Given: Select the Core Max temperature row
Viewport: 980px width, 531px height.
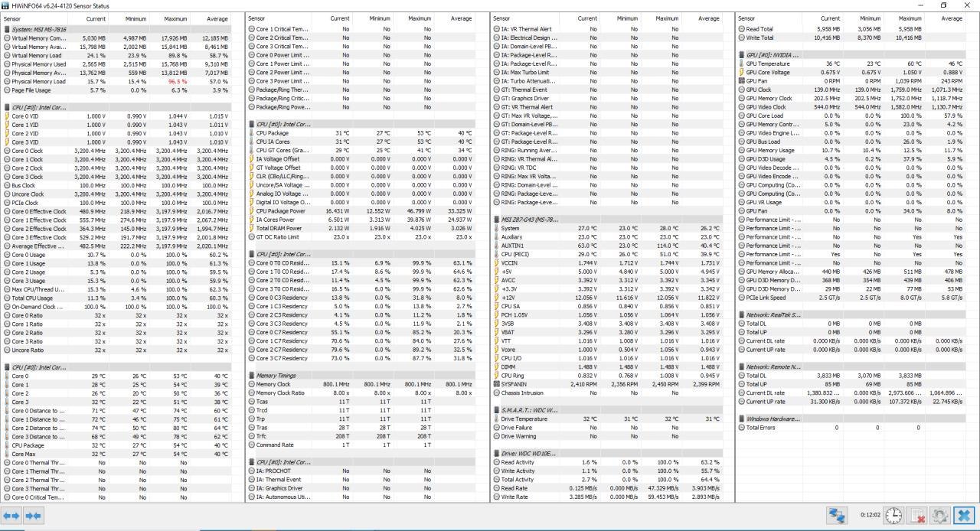Looking at the screenshot, I should (116, 454).
